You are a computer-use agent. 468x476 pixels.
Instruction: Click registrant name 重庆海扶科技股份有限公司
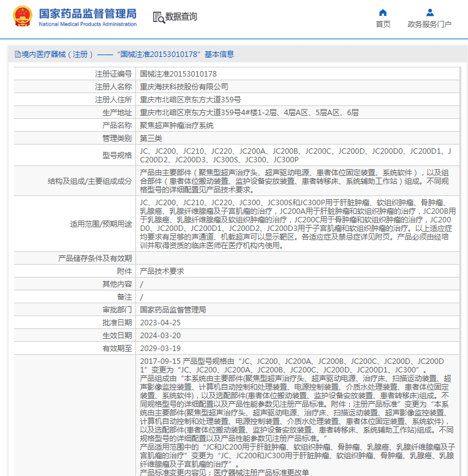(x=184, y=86)
